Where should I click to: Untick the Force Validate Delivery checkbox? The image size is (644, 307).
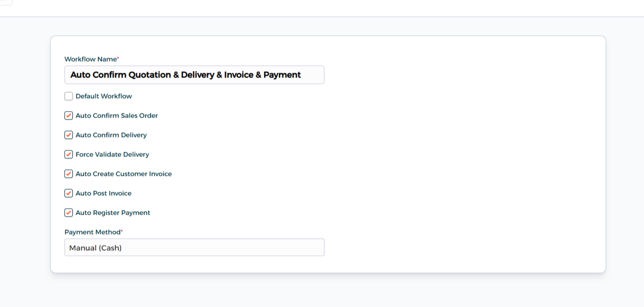pyautogui.click(x=69, y=154)
